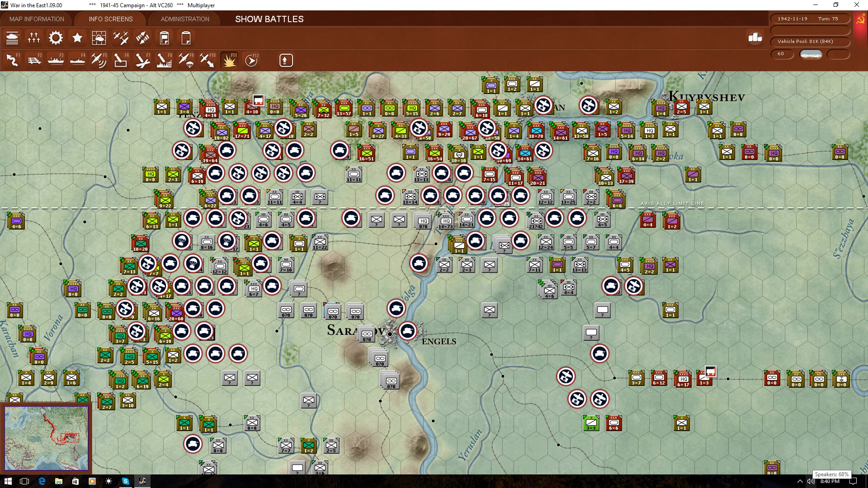
Task: Select F9 air transport parachute icon
Action: [x=186, y=60]
